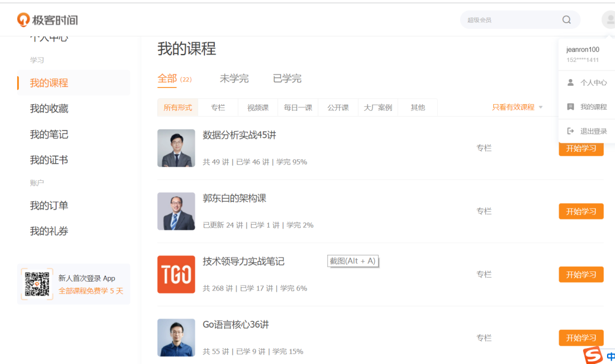
Task: Filter by 每日一课 format
Action: tap(298, 107)
